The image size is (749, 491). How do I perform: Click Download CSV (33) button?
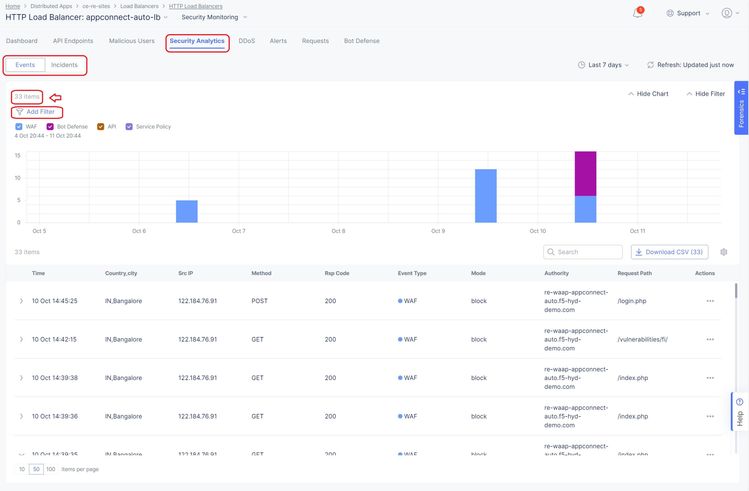[x=669, y=252]
